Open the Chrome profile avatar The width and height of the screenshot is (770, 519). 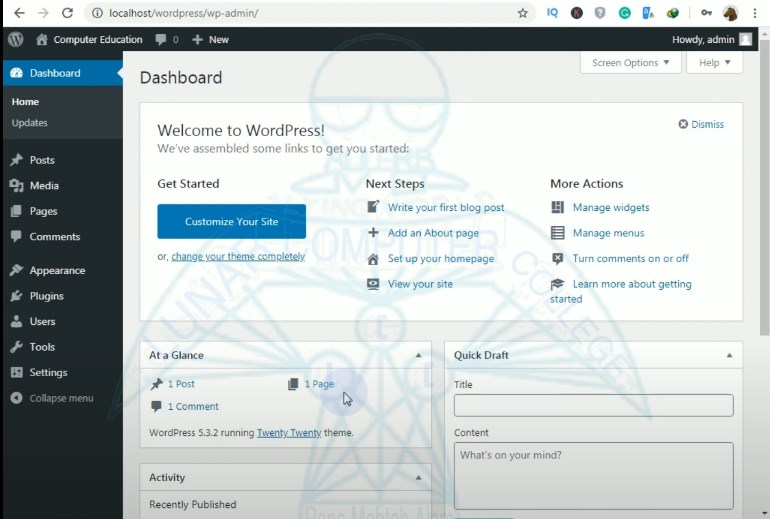731,13
